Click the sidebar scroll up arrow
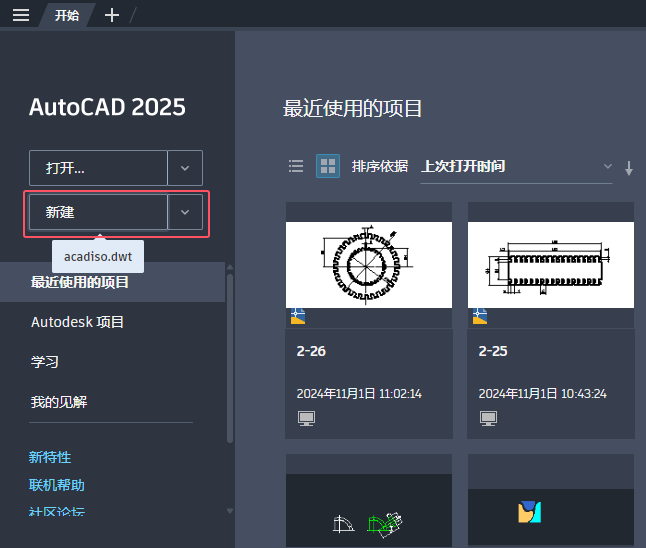 pos(230,267)
